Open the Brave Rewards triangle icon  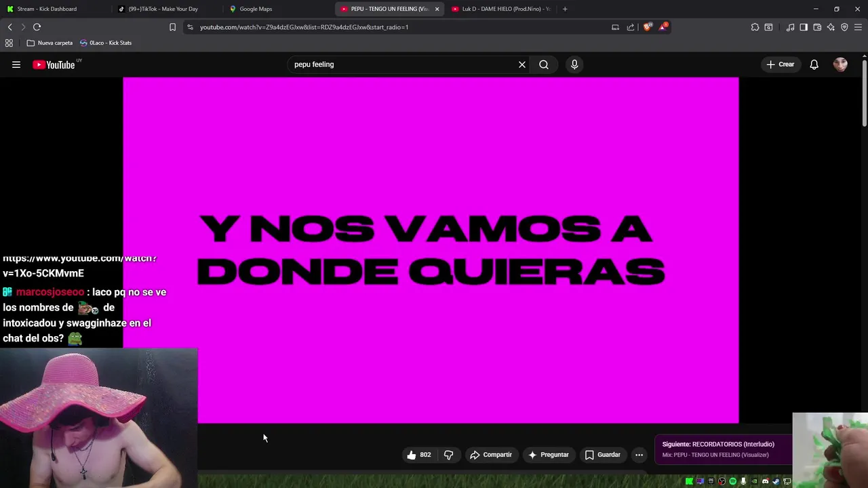tap(663, 27)
